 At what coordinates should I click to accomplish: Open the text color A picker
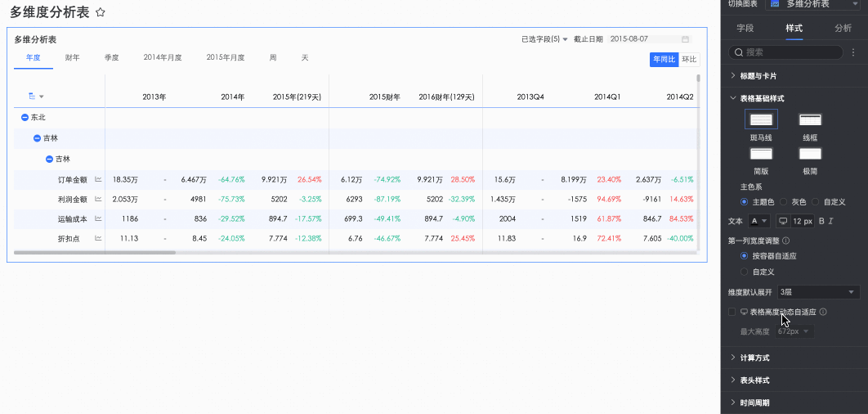click(758, 221)
